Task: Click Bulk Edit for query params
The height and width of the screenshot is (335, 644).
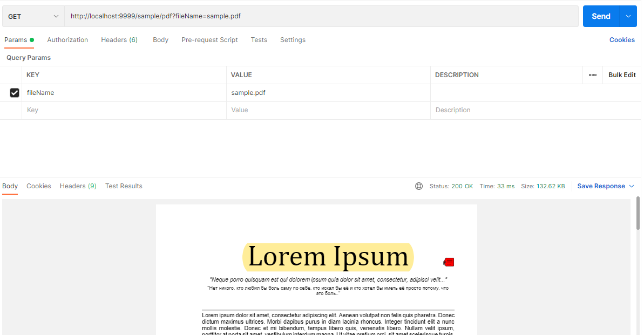Action: click(622, 75)
